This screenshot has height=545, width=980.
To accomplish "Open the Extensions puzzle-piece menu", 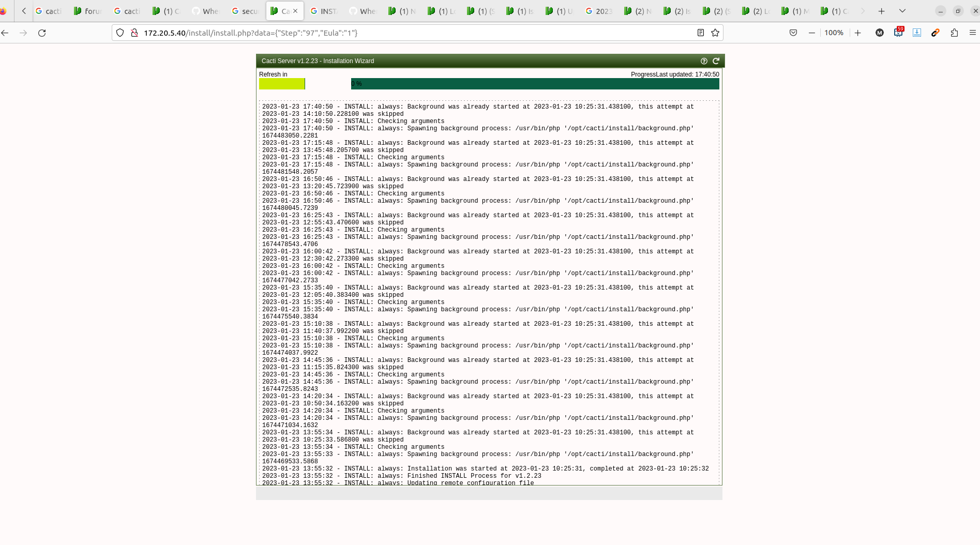I will 954,33.
